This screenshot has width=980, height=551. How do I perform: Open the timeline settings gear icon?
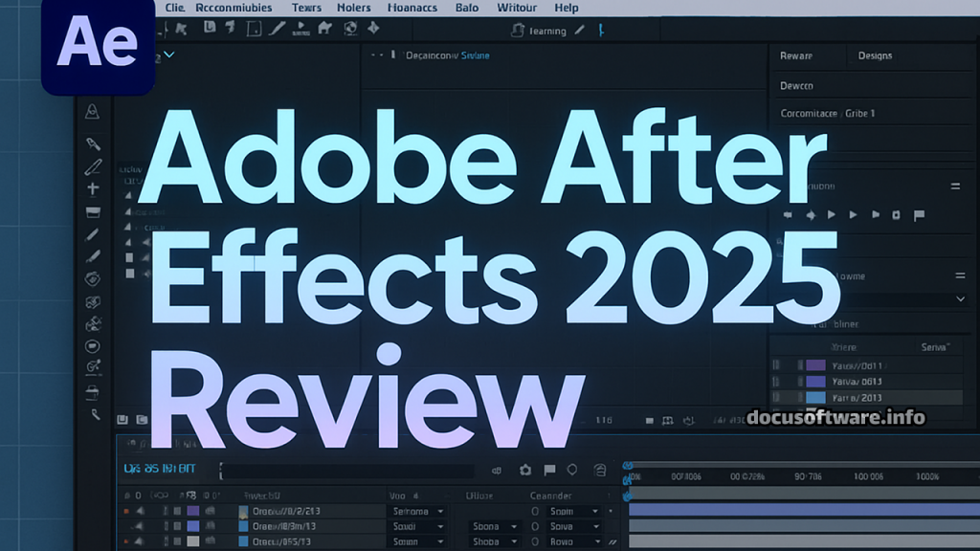(524, 469)
